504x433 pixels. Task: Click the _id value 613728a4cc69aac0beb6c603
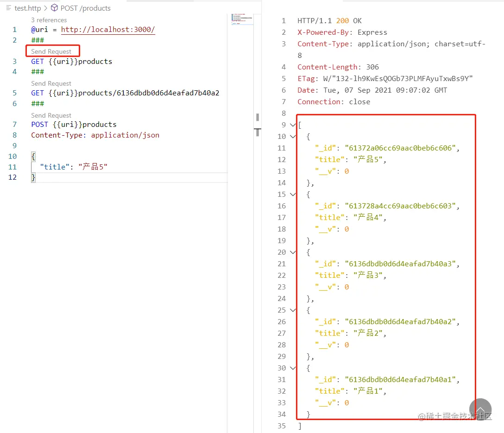click(x=400, y=206)
